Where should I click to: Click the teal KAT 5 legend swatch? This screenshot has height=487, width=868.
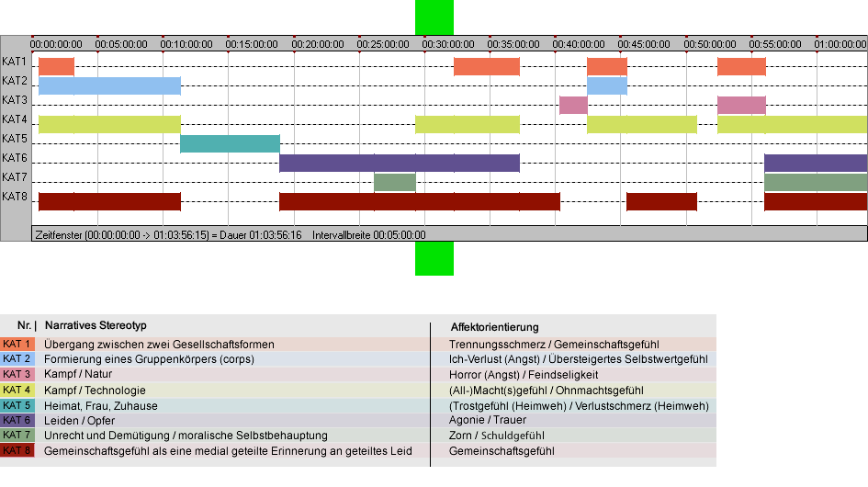coord(17,405)
